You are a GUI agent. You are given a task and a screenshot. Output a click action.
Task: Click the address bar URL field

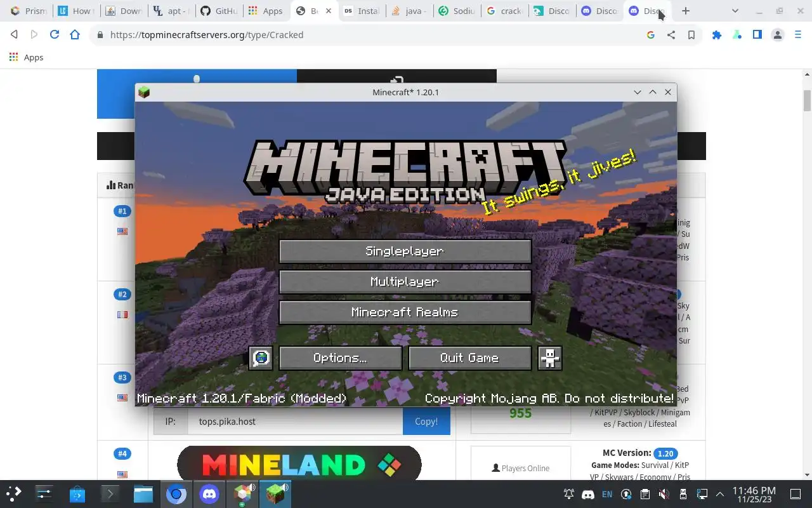[368, 35]
